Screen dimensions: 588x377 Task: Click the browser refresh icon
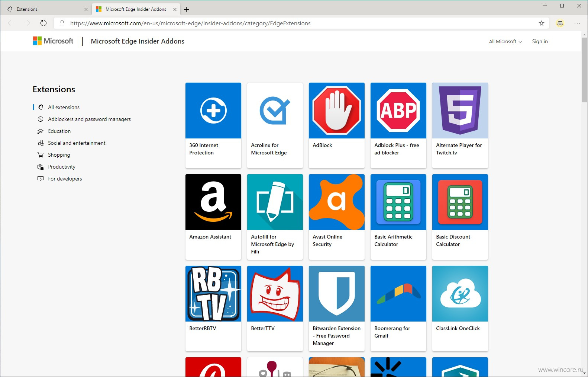(x=43, y=23)
